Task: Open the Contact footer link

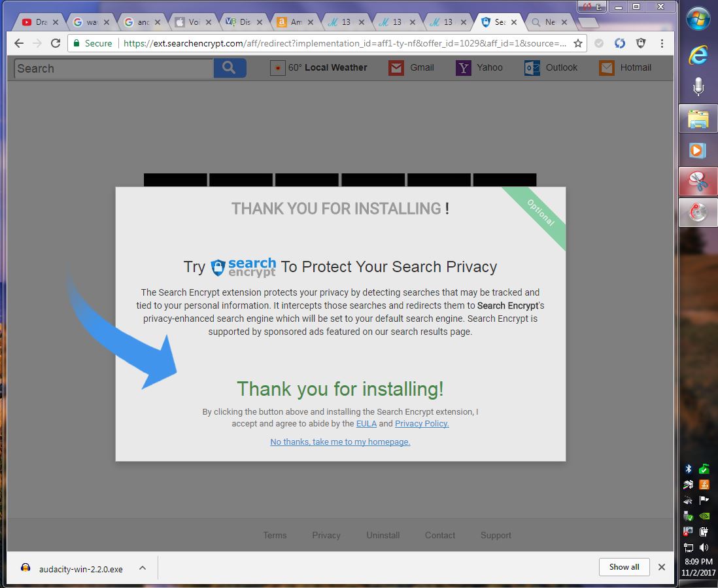Action: pyautogui.click(x=440, y=535)
